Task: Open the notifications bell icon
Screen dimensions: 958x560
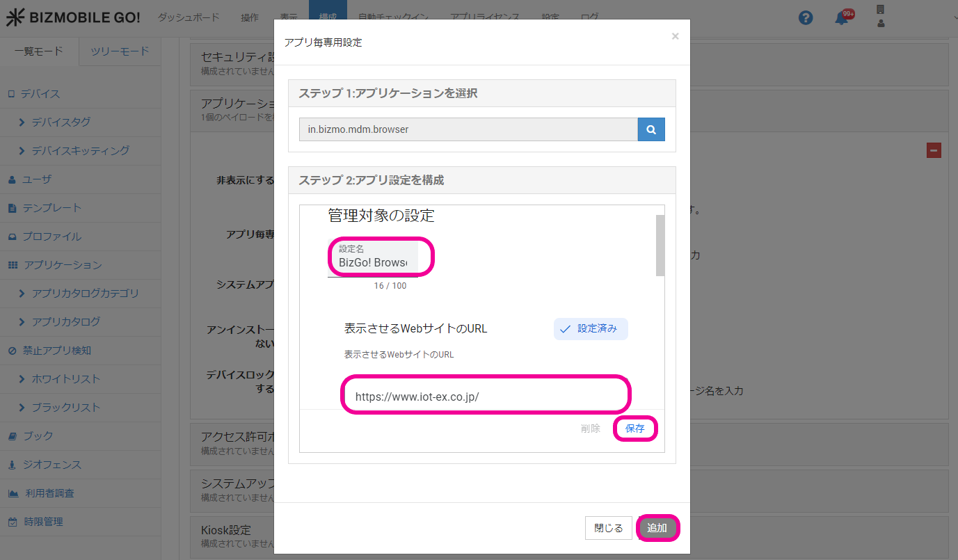Action: click(843, 18)
